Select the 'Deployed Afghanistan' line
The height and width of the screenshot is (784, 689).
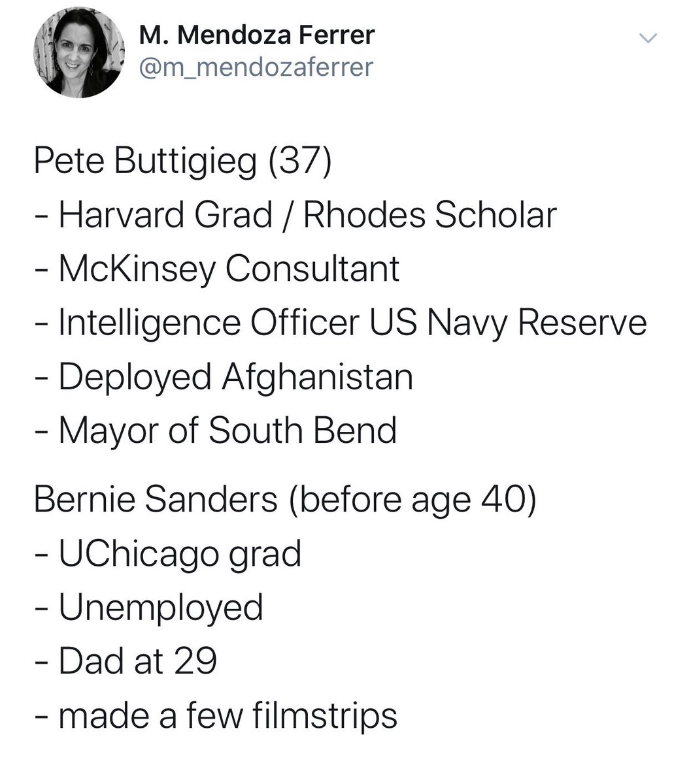coord(236,377)
